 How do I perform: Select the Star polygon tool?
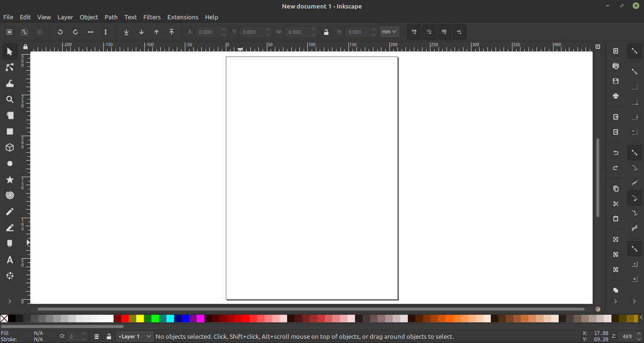[9, 180]
